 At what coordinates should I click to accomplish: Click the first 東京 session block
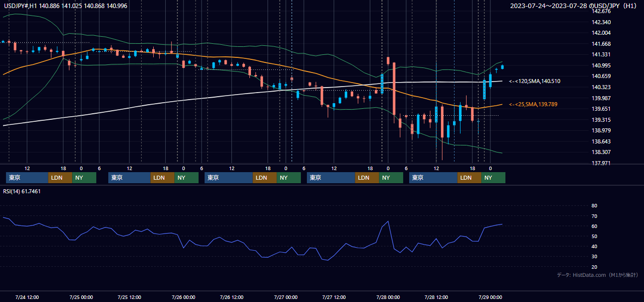click(x=27, y=178)
